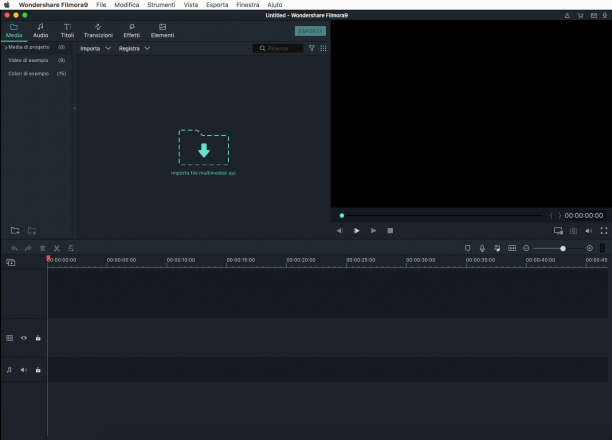The width and height of the screenshot is (612, 440).
Task: Open the Modifica menu
Action: point(126,5)
